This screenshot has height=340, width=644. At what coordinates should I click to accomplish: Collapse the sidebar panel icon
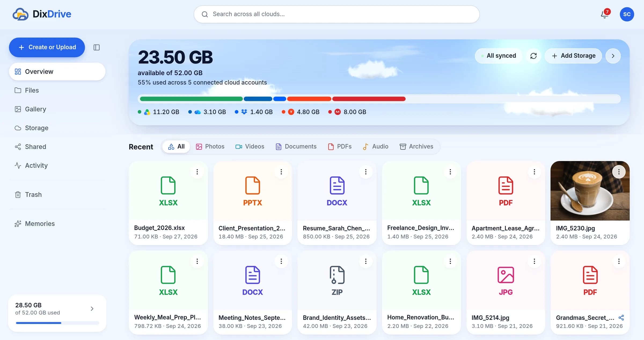[97, 47]
